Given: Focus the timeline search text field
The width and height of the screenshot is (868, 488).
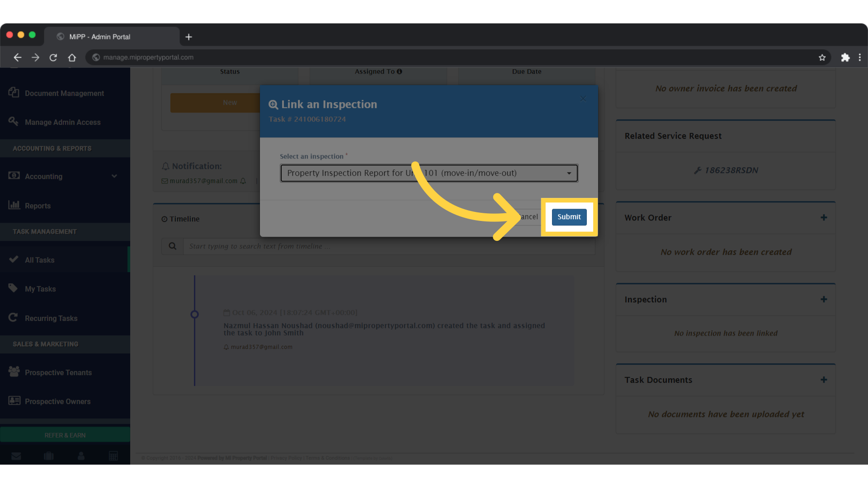Looking at the screenshot, I should point(389,246).
